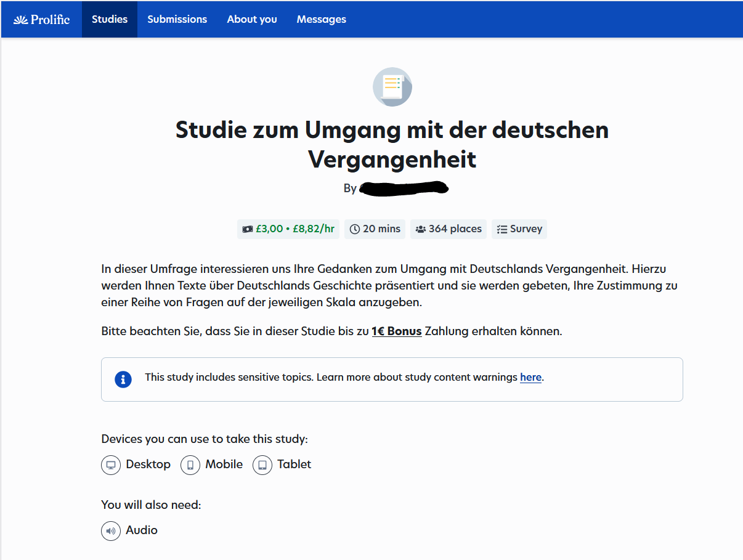Click the Desktop label

click(148, 464)
